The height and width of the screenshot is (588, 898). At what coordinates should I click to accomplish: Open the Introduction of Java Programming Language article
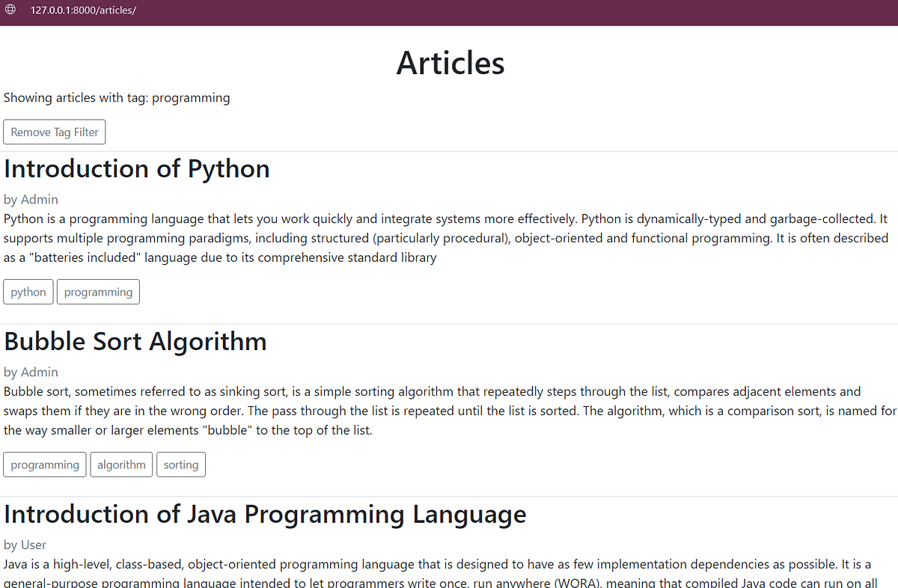point(264,514)
